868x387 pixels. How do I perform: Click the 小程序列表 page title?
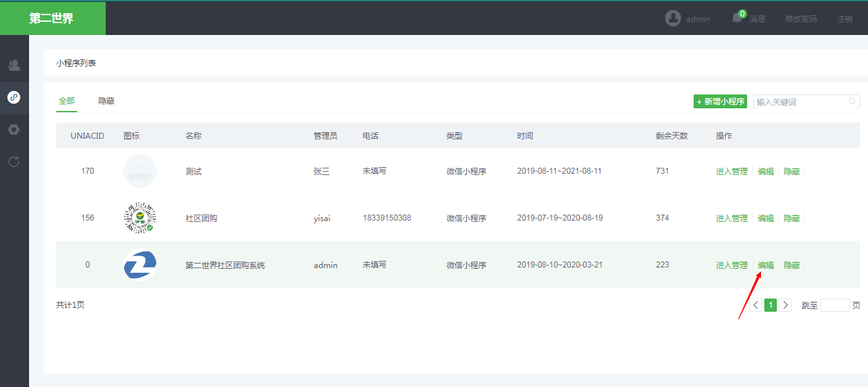pos(76,63)
